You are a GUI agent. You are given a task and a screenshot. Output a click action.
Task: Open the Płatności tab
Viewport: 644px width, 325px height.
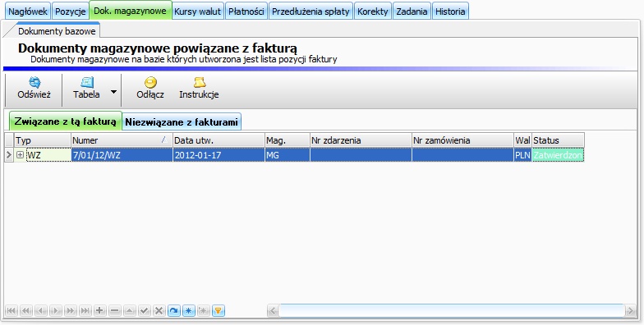246,11
